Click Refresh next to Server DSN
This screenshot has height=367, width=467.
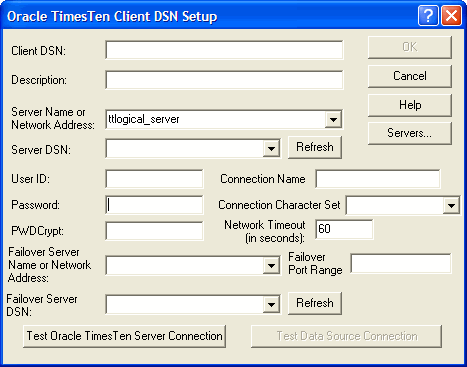click(315, 147)
